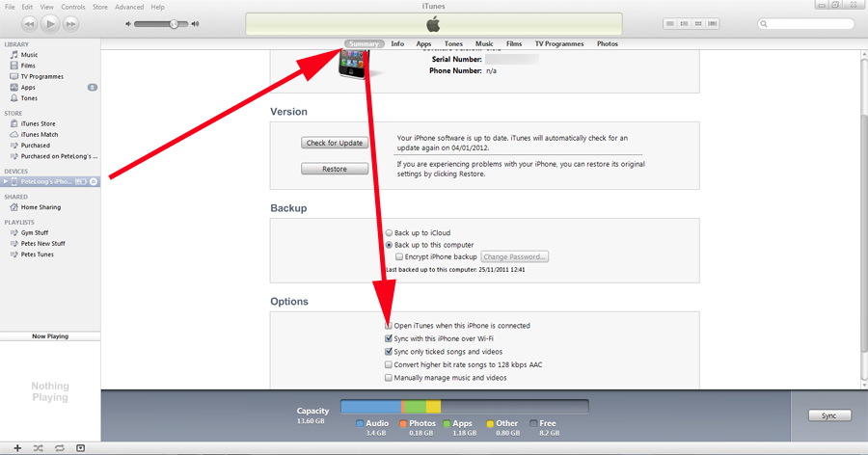Open the Films library
Image resolution: width=868 pixels, height=455 pixels.
[28, 66]
